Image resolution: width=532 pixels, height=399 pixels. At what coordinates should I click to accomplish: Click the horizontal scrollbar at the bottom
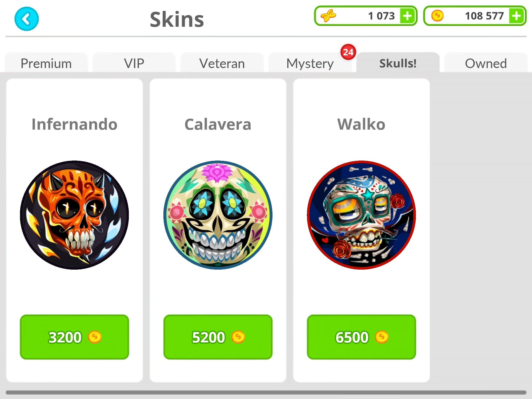266,392
